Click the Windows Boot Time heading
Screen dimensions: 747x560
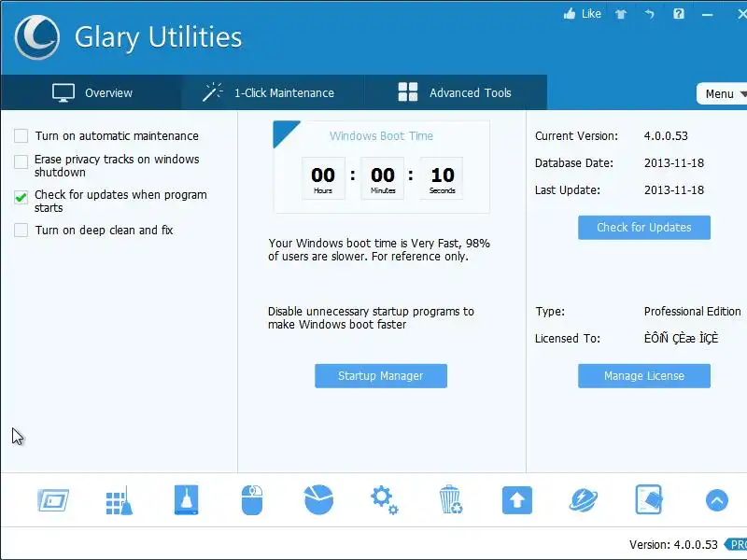click(381, 135)
